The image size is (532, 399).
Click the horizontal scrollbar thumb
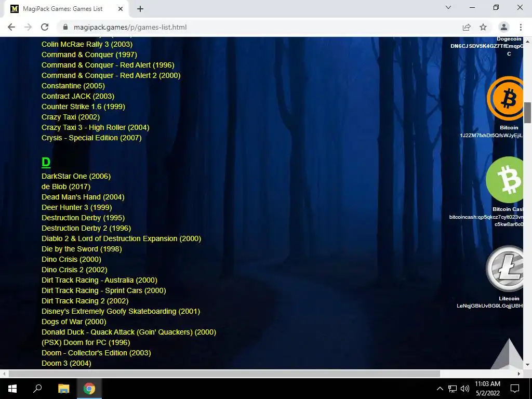[x=224, y=374]
